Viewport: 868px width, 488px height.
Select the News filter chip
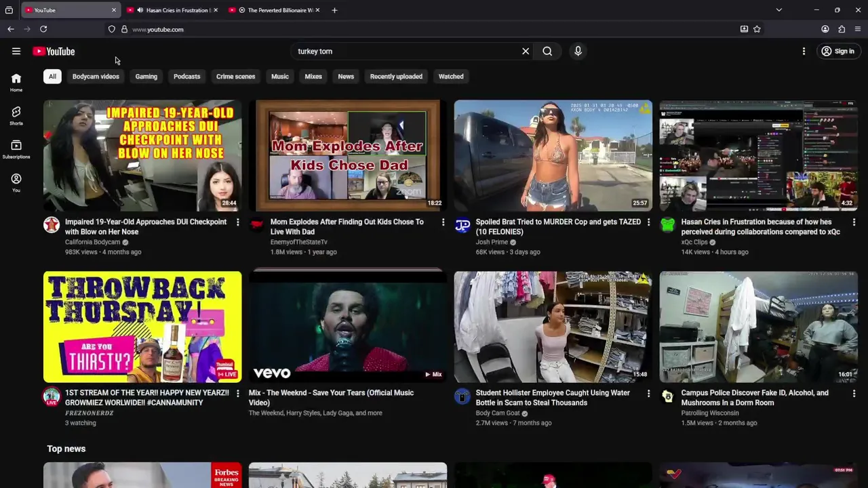(346, 77)
